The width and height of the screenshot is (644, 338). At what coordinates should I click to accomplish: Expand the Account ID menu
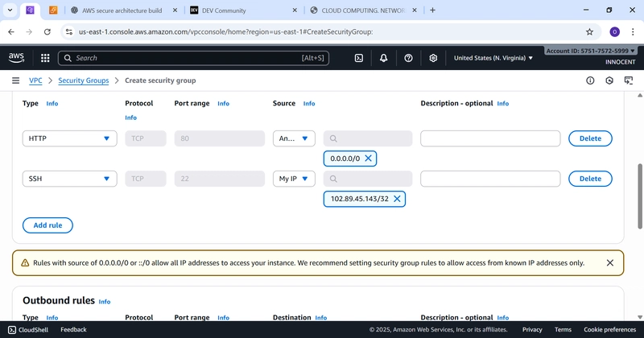tap(591, 51)
